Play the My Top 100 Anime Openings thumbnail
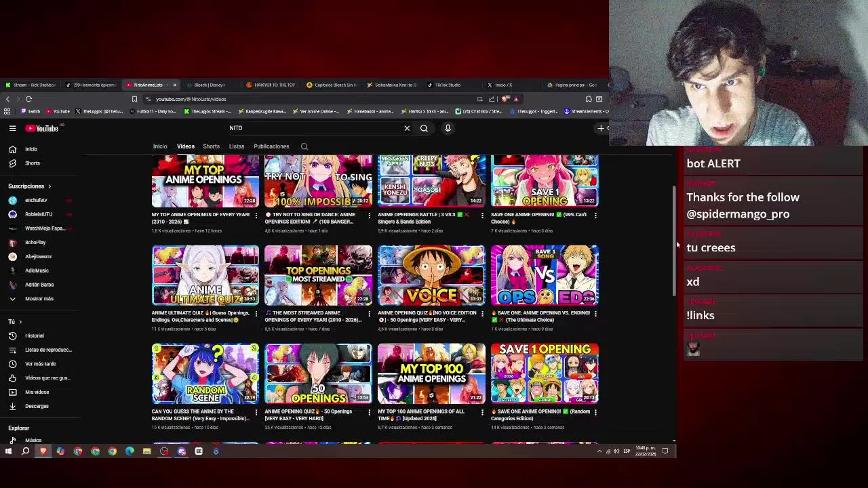The height and width of the screenshot is (488, 868). click(431, 373)
